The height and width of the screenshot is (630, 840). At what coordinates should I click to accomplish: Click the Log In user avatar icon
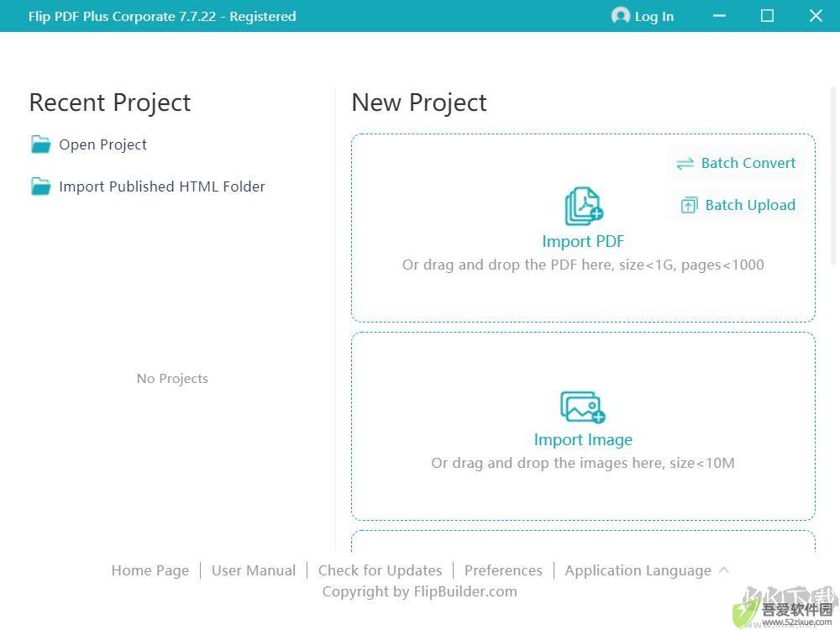pos(621,15)
